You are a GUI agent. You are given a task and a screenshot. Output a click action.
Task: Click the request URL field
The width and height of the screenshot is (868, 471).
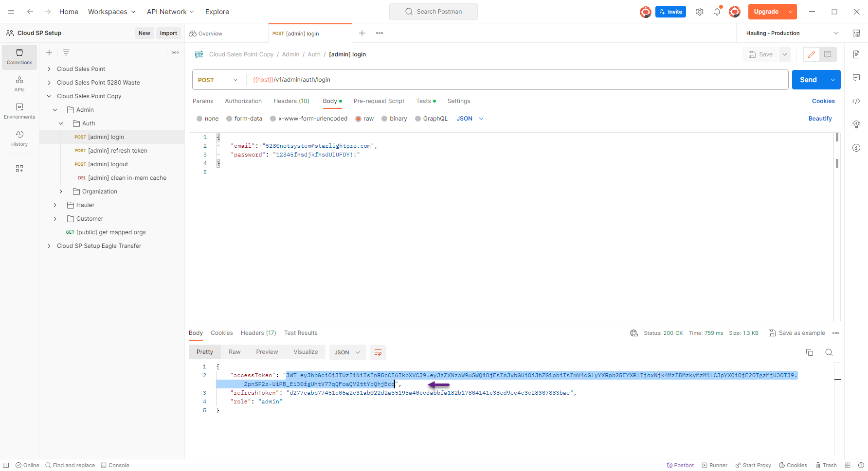coord(517,80)
